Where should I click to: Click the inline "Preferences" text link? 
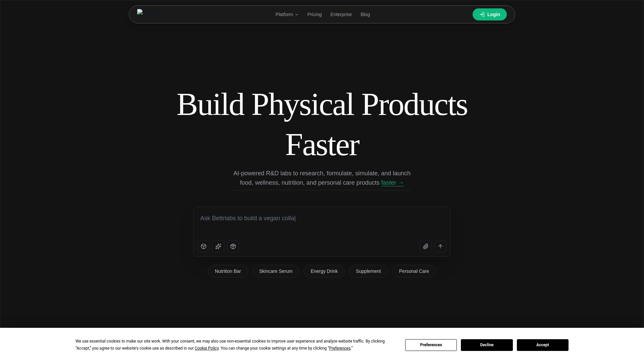tap(340, 348)
